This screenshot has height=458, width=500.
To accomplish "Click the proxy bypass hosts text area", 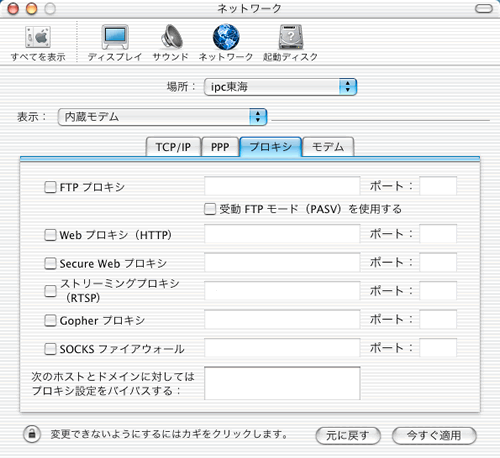I will [x=282, y=383].
